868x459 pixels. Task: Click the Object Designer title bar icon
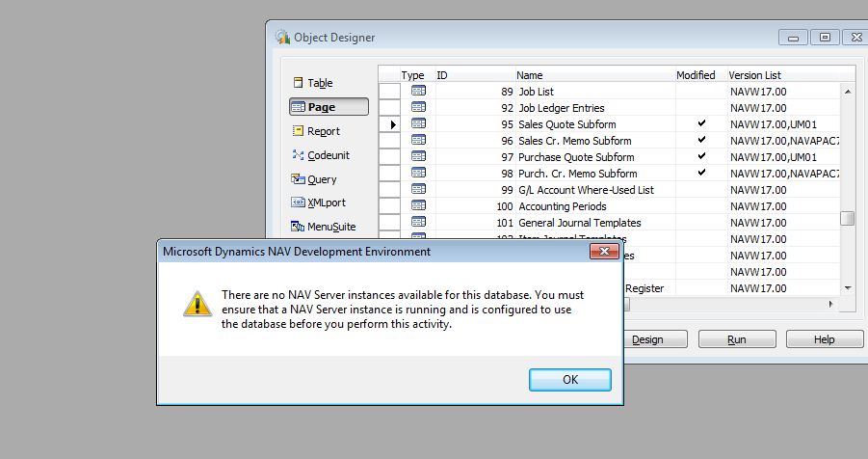pos(283,38)
